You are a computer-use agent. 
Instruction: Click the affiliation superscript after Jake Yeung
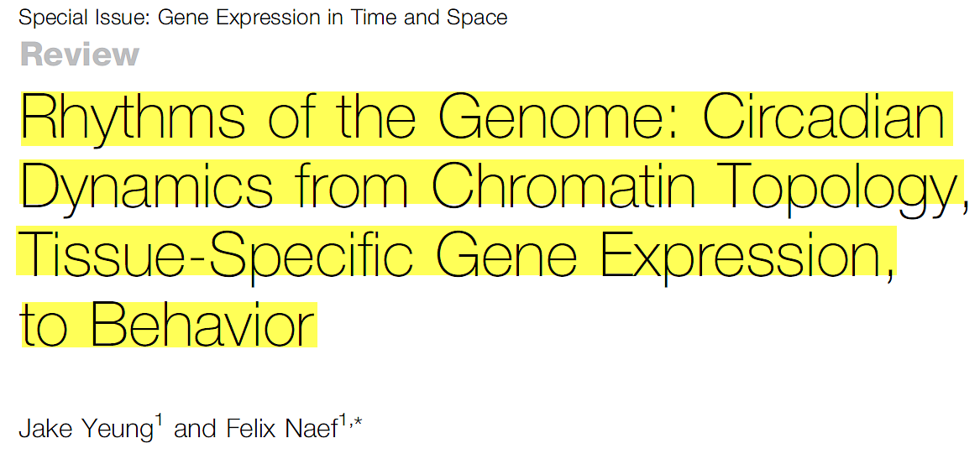click(158, 422)
